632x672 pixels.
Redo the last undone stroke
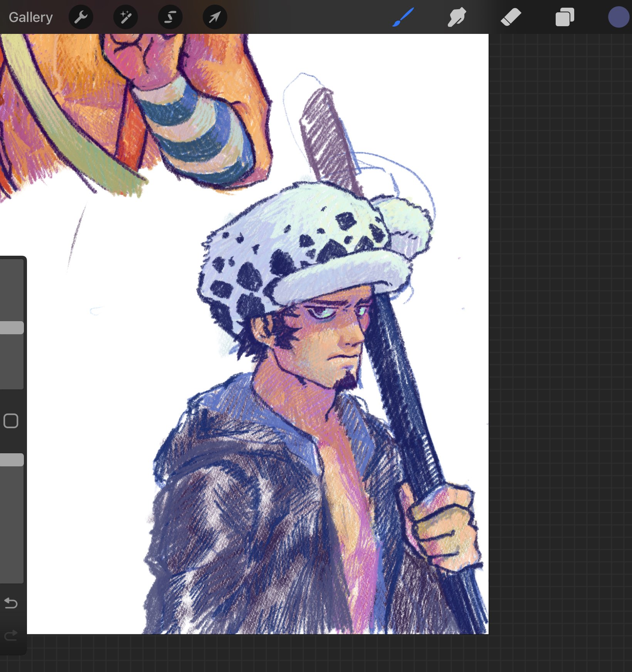[11, 635]
